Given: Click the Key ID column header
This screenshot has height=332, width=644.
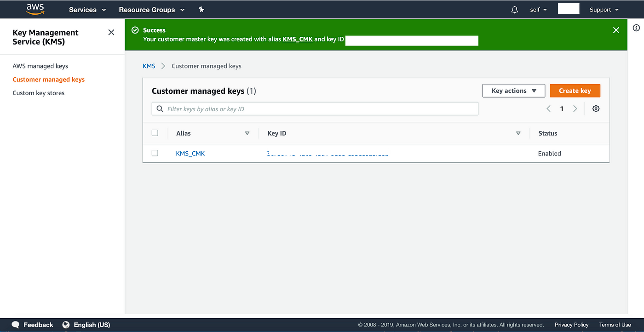Looking at the screenshot, I should pyautogui.click(x=277, y=133).
